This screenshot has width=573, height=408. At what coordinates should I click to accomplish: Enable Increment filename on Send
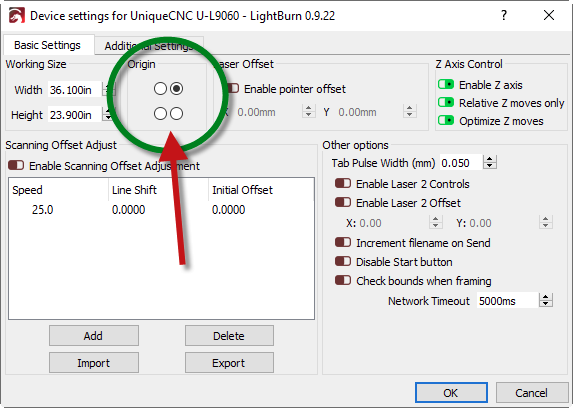click(343, 242)
